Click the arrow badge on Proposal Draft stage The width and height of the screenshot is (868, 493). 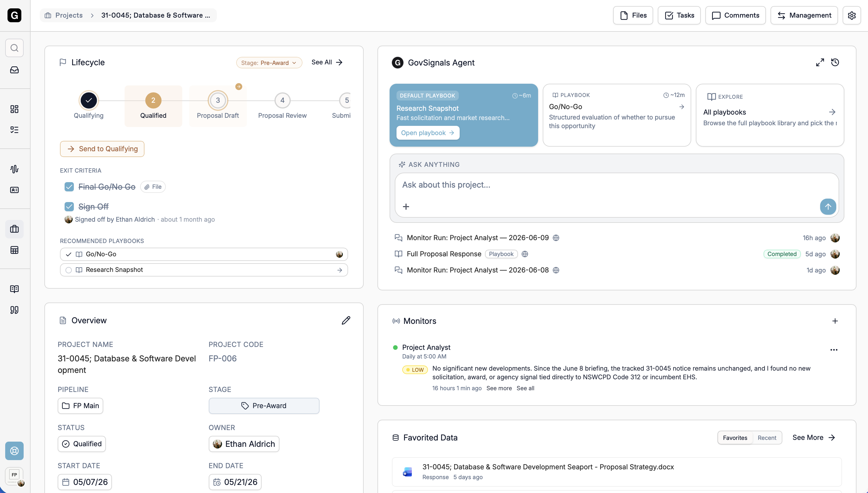[x=238, y=87]
